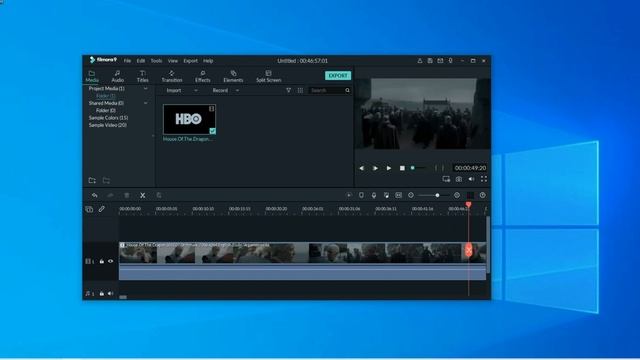
Task: Switch to the Effects tab
Action: point(202,76)
